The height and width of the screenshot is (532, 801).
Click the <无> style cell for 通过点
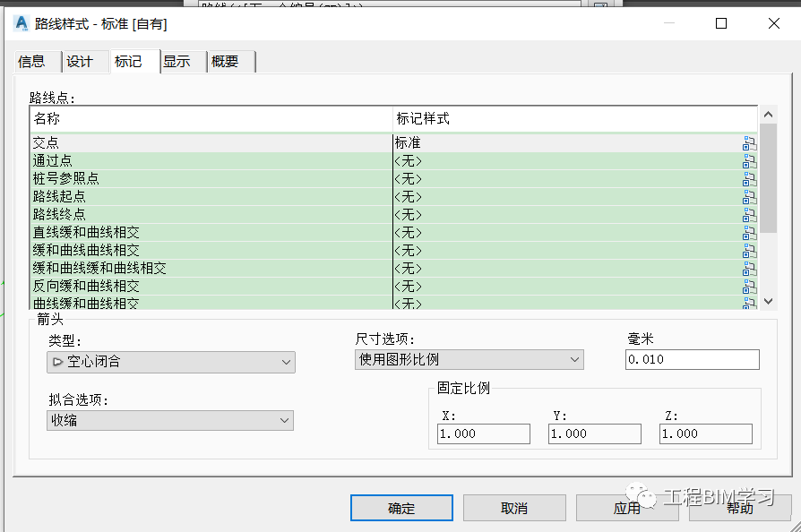pos(567,161)
